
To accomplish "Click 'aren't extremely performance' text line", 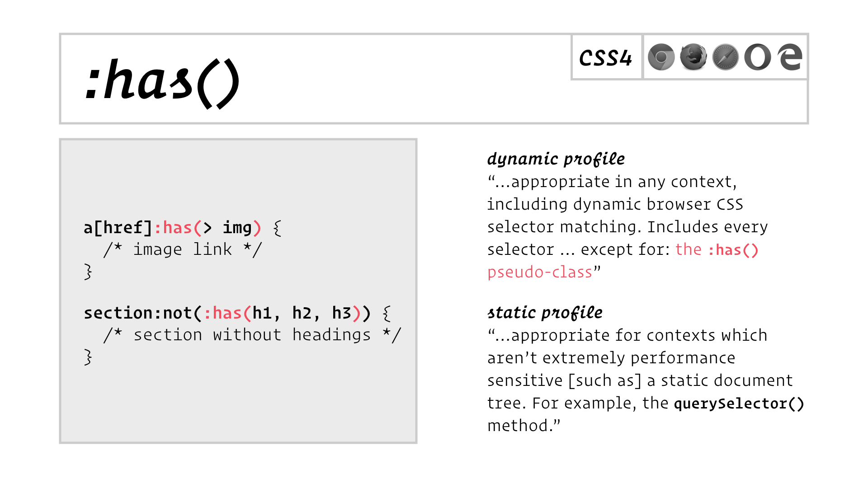I will click(x=611, y=358).
